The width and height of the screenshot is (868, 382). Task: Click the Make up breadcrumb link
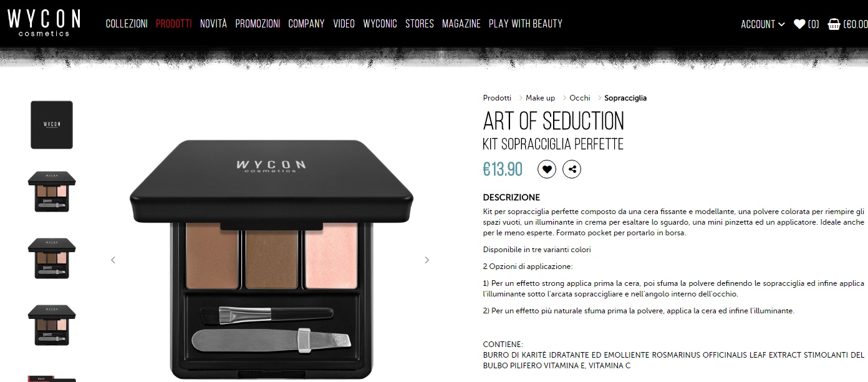pos(540,98)
